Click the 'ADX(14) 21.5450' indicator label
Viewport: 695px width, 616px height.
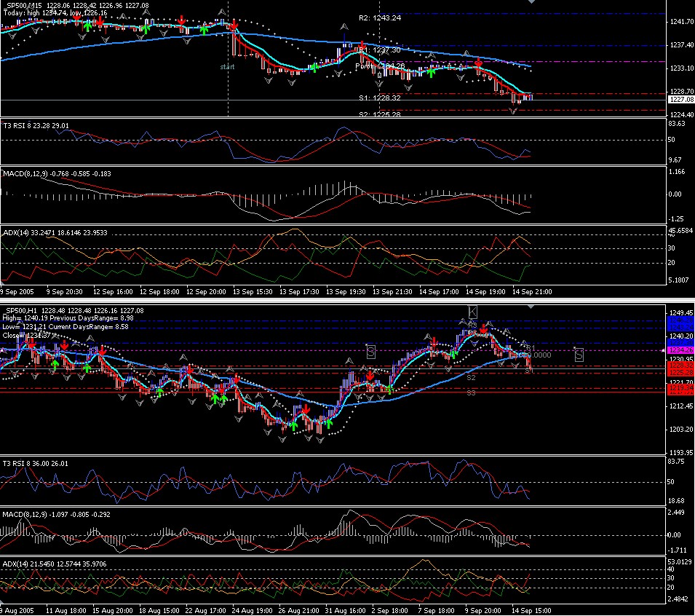click(x=55, y=564)
